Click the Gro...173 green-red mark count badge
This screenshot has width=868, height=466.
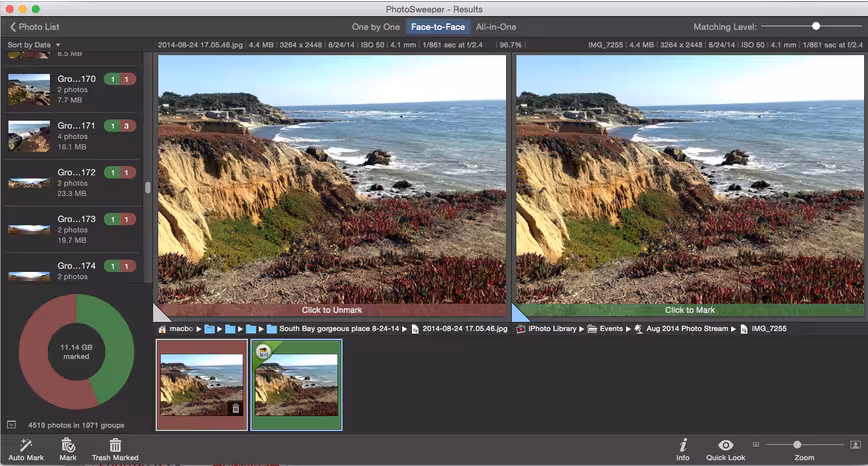120,219
